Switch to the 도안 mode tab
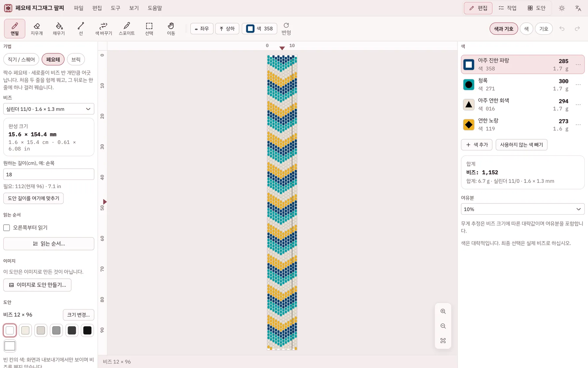 (536, 8)
